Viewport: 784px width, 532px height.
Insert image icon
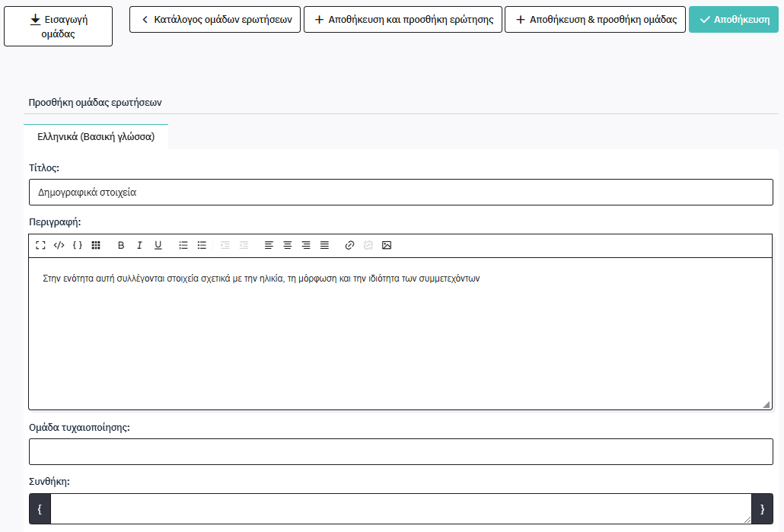coord(387,245)
